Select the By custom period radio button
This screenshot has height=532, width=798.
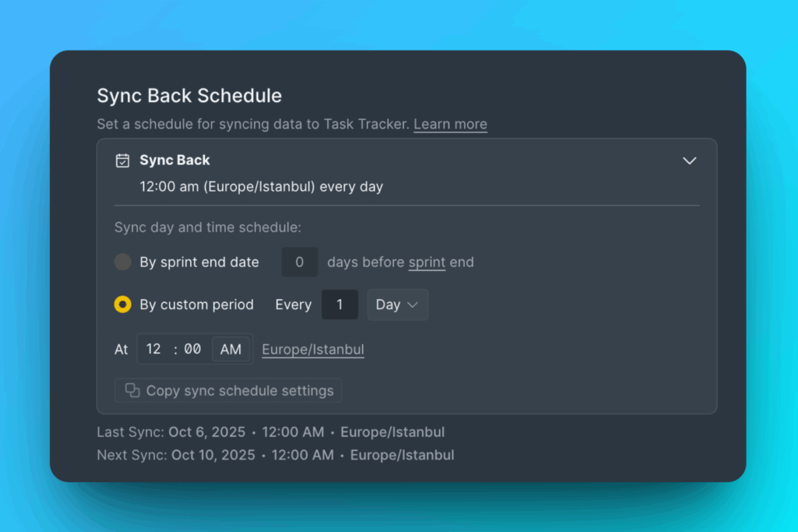click(123, 305)
